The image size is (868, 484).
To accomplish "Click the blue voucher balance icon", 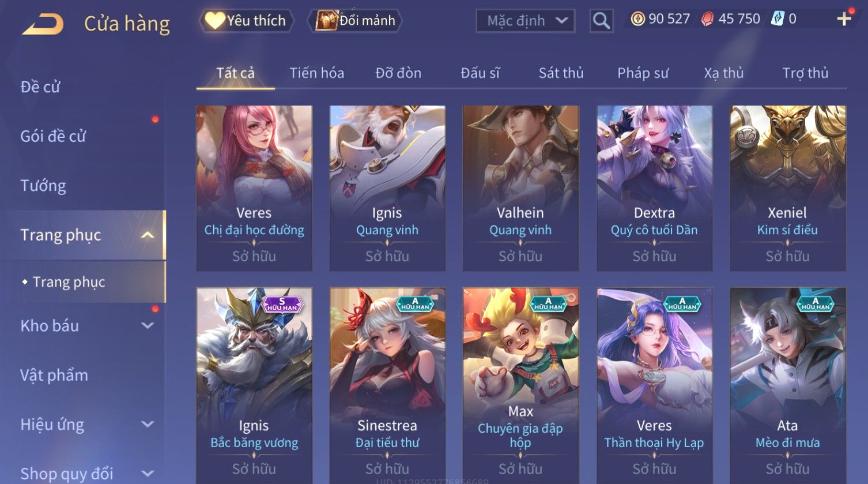I will coord(778,19).
